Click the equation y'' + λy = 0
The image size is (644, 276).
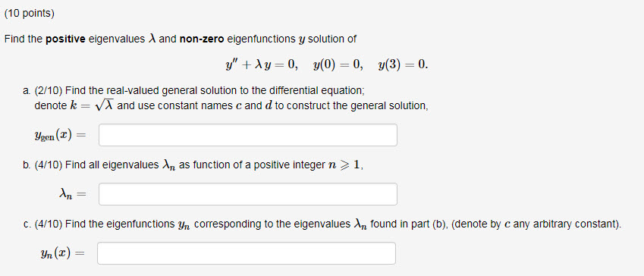pos(261,65)
